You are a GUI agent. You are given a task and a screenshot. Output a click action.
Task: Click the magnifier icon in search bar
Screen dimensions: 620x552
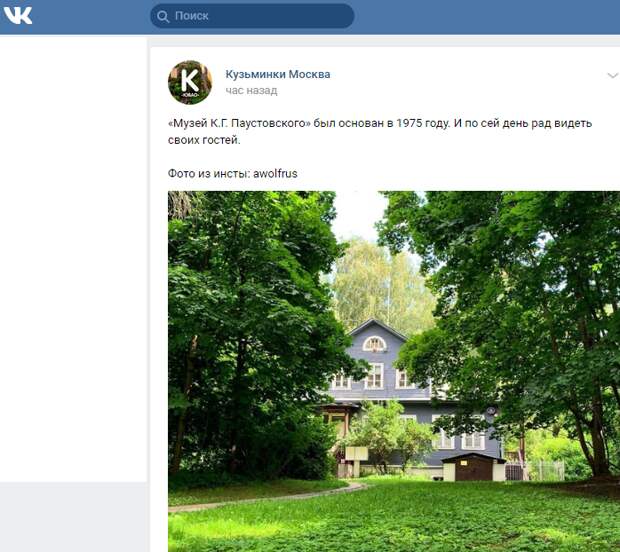coord(163,16)
